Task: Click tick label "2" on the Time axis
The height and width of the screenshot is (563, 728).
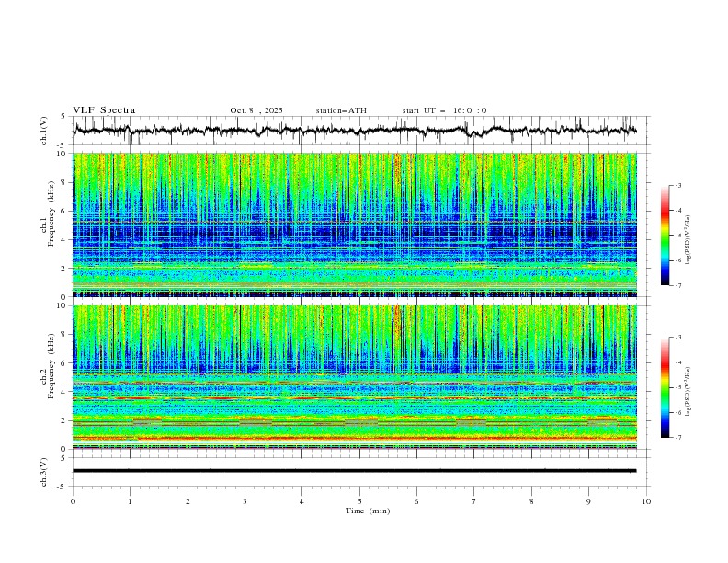Action: pos(188,501)
